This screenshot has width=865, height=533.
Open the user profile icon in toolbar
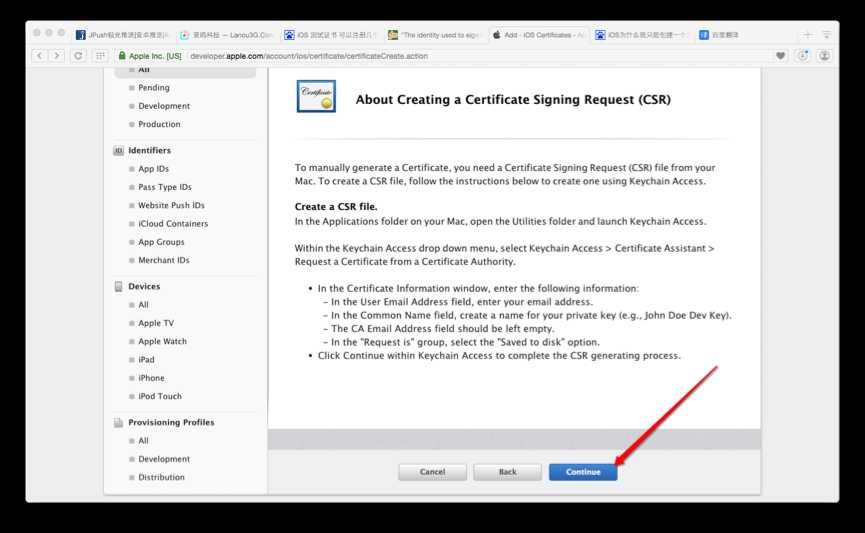click(x=824, y=56)
